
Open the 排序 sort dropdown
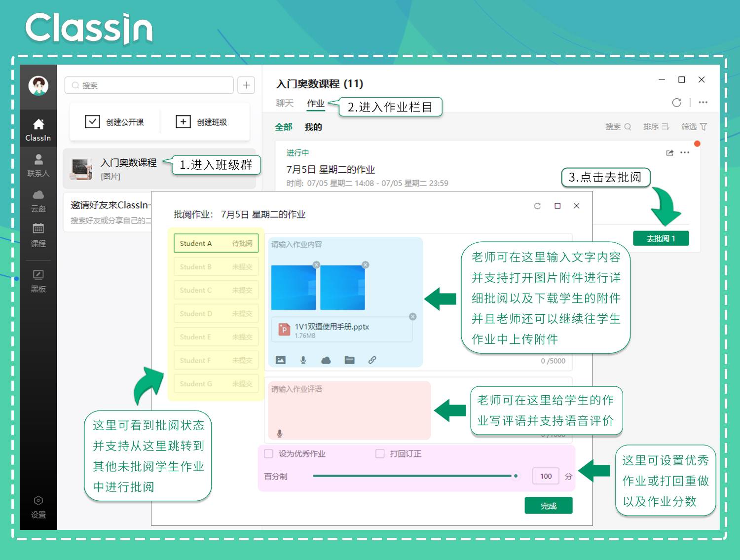tap(656, 127)
